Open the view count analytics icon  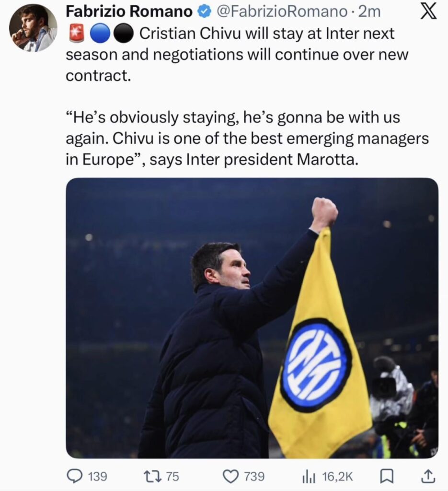[310, 476]
